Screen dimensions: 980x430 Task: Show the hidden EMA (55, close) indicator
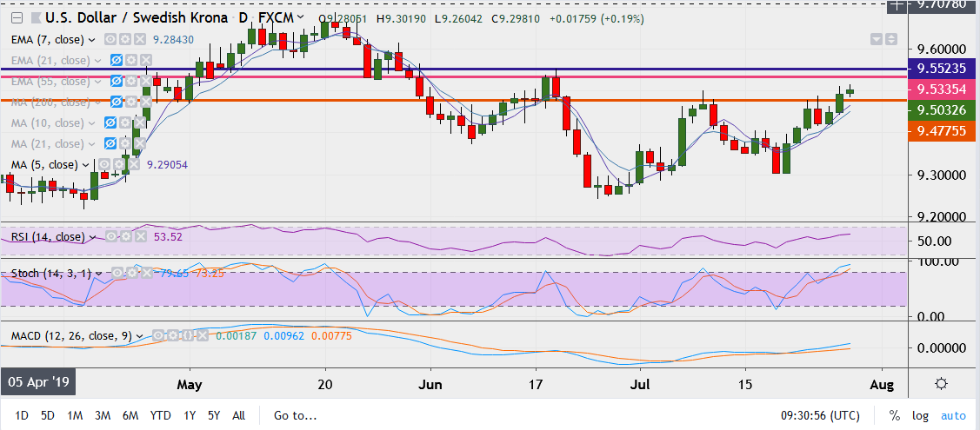(116, 81)
